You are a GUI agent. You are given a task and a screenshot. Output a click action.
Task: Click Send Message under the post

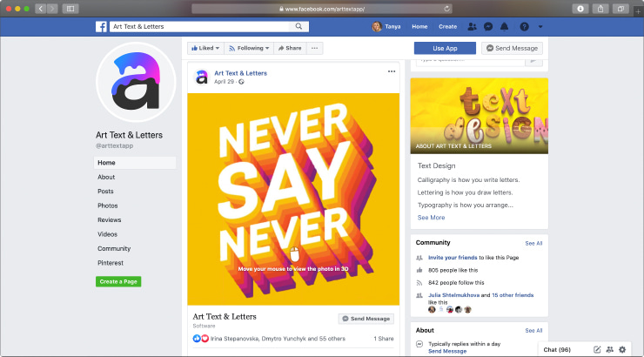pos(366,319)
